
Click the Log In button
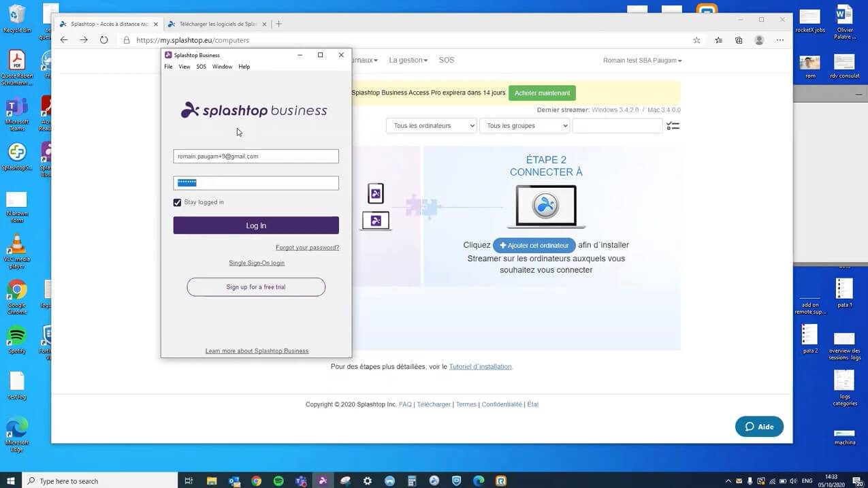tap(256, 225)
